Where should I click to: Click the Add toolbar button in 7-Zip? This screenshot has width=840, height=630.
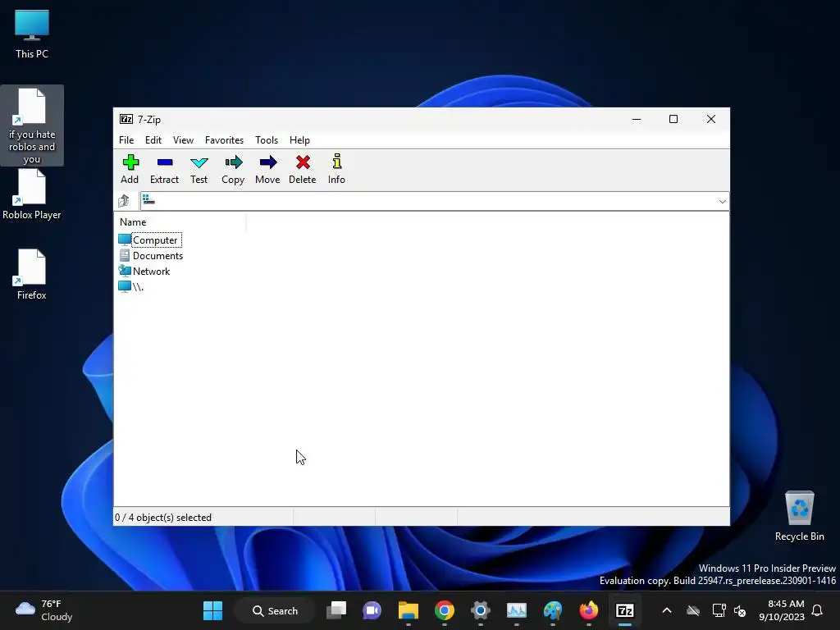(x=130, y=169)
